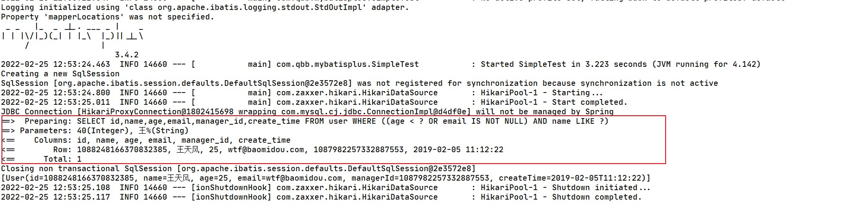Click the MyBatis-Plus ASCII art banner
The height and width of the screenshot is (211, 868).
72,36
